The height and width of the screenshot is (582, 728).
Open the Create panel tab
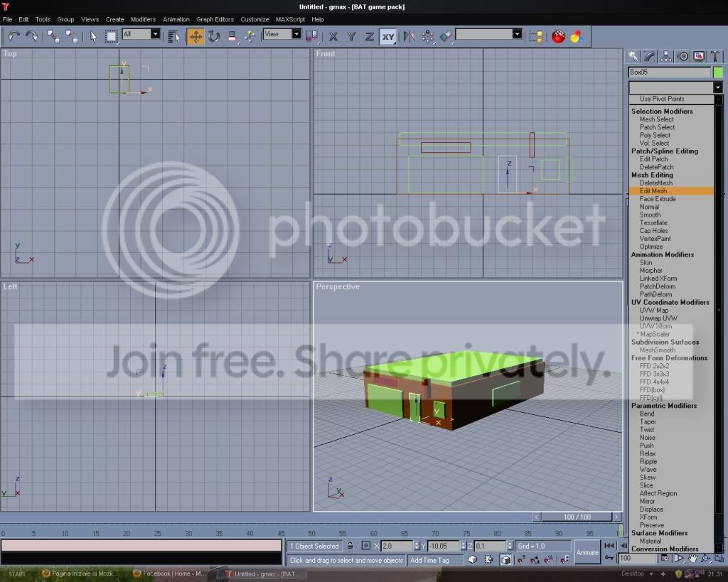(633, 56)
